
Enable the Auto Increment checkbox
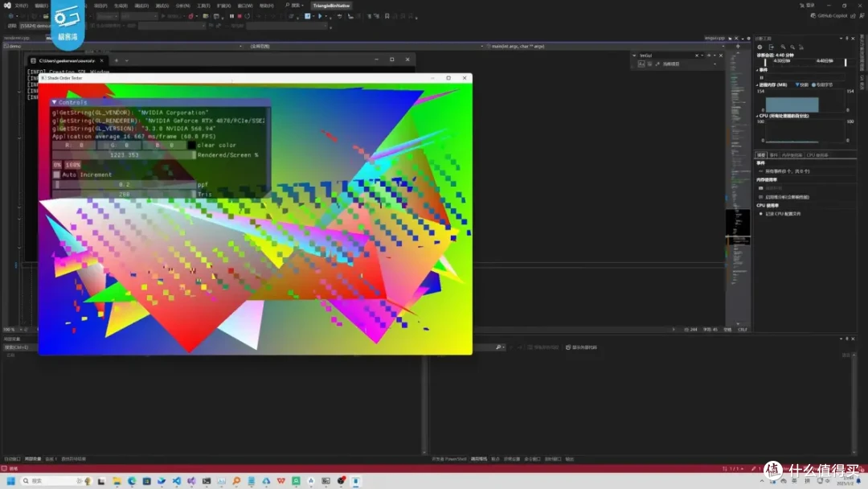[56, 175]
